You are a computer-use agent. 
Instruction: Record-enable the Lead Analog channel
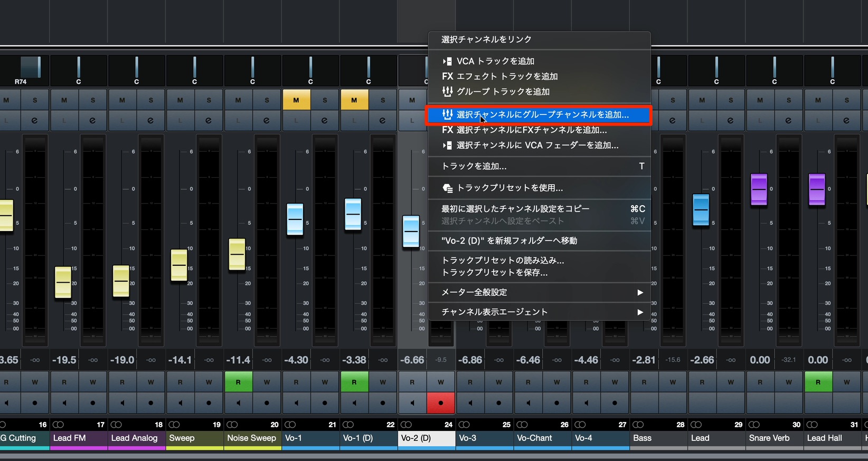coord(151,403)
